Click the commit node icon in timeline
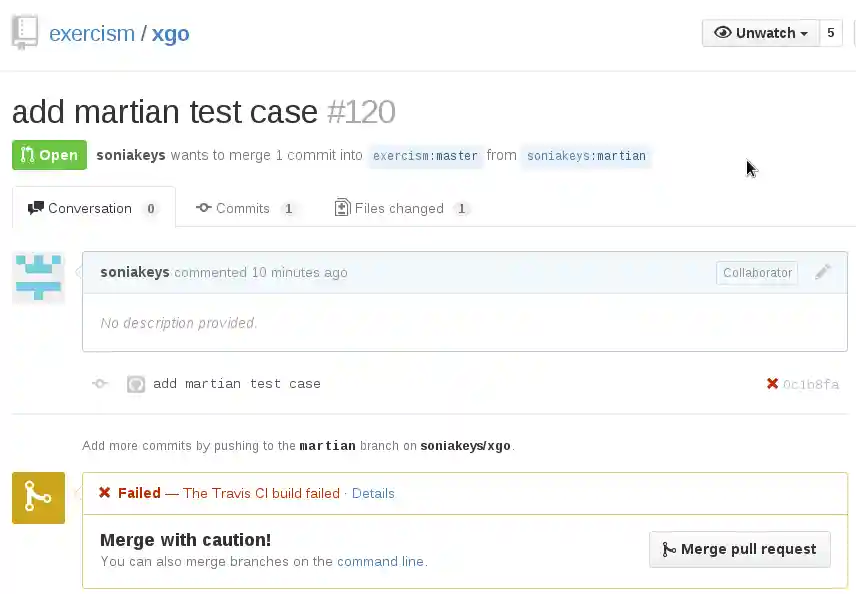Screen dimensions: 856x594 (x=99, y=384)
